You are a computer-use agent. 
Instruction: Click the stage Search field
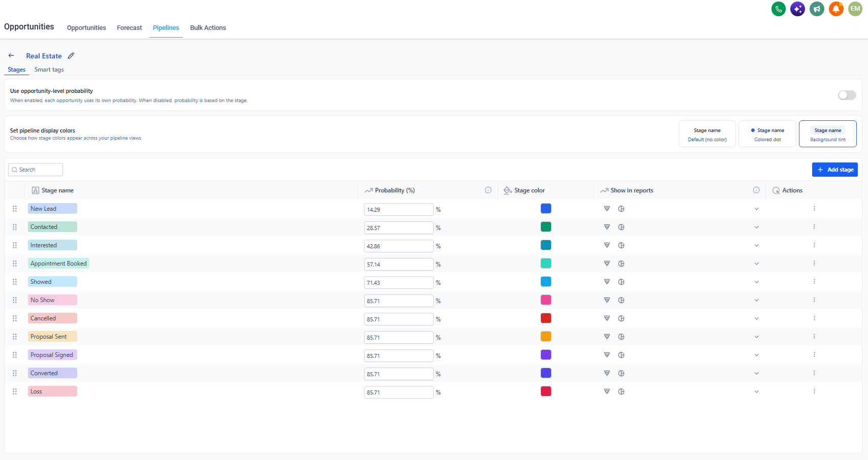click(x=36, y=170)
